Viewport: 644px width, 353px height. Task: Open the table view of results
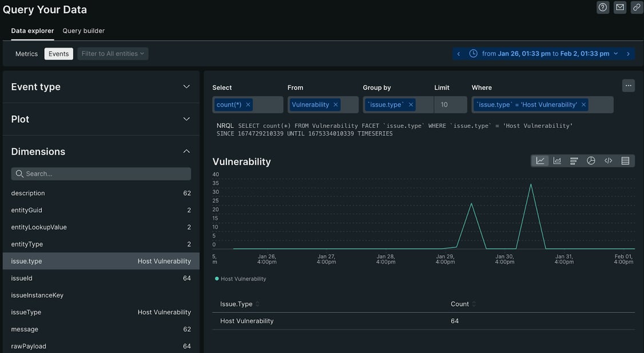tap(625, 160)
